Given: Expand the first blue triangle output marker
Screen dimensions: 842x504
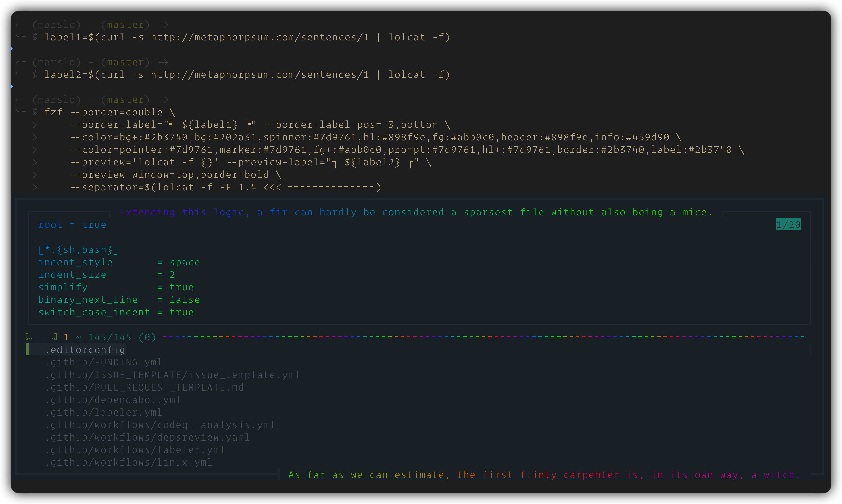Looking at the screenshot, I should coord(11,49).
